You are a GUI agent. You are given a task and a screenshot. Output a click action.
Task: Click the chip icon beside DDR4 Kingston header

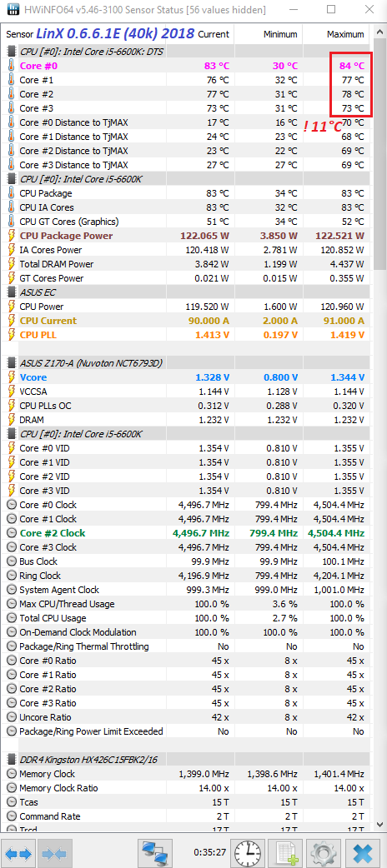11,760
